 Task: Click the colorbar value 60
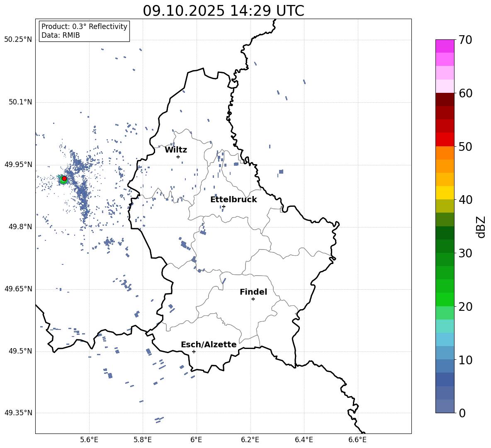click(x=465, y=93)
